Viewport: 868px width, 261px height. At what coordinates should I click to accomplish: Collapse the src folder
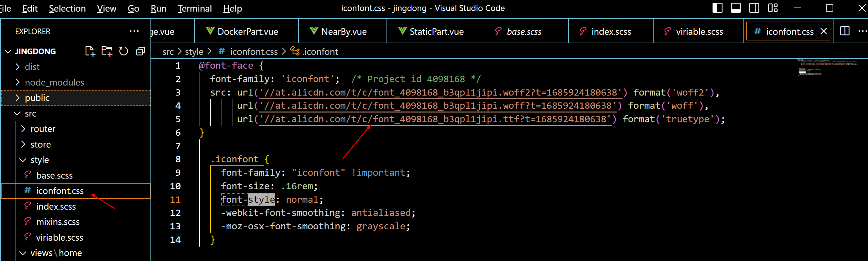click(x=18, y=113)
